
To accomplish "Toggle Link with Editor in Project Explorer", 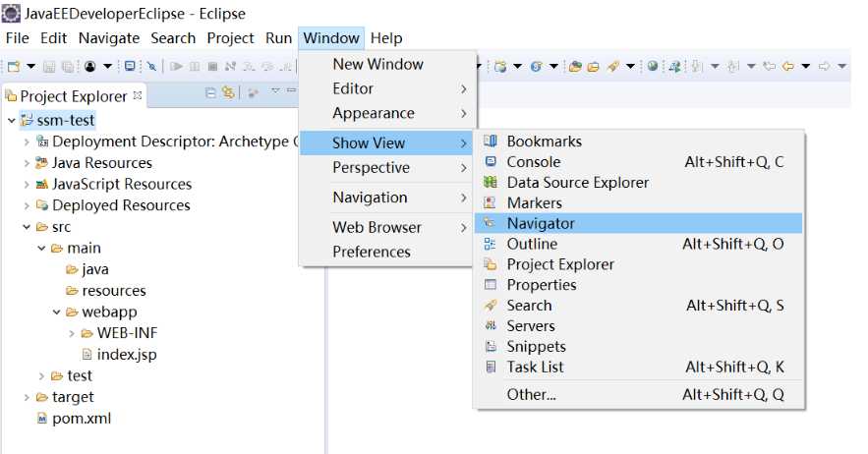I will [x=228, y=92].
